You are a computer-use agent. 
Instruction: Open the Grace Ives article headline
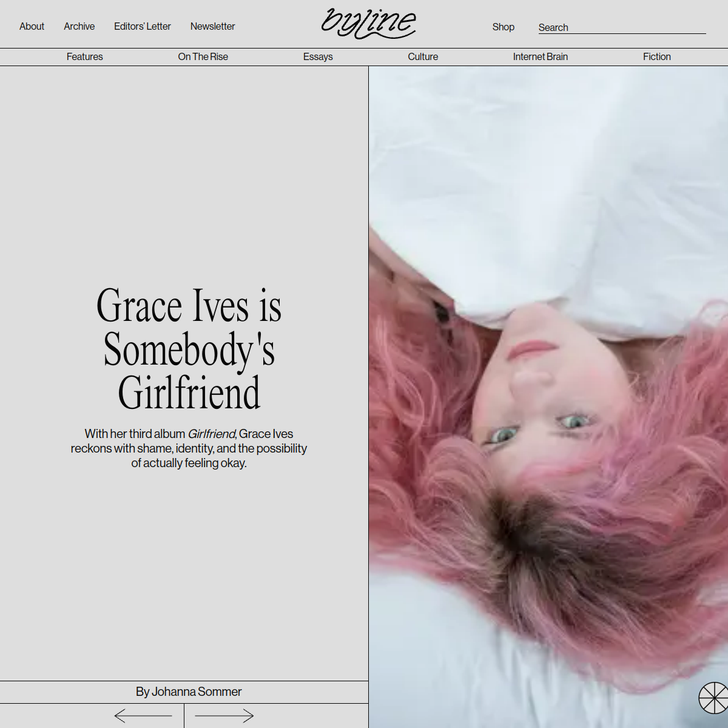point(189,349)
